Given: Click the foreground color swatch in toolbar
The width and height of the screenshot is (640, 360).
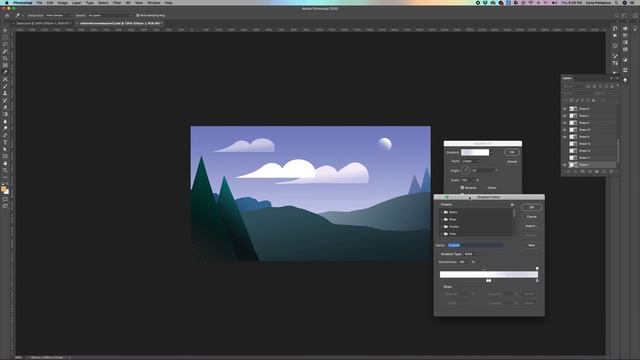Looking at the screenshot, I should tap(4, 189).
